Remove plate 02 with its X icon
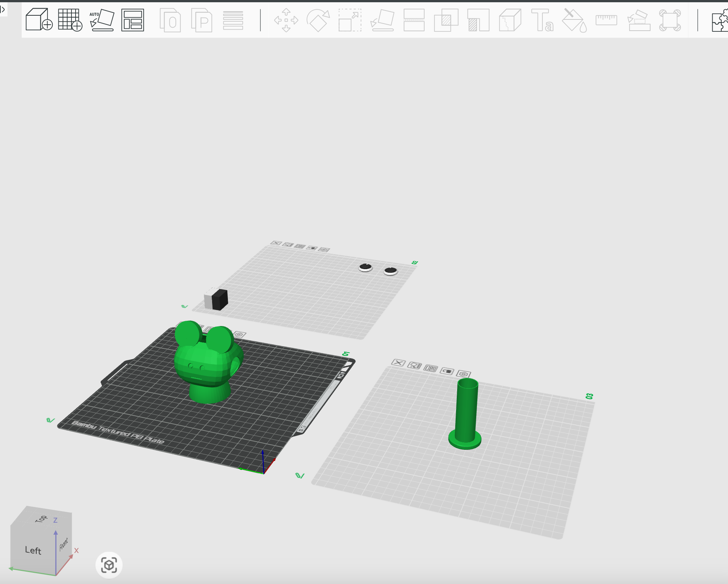The image size is (728, 584). [276, 243]
